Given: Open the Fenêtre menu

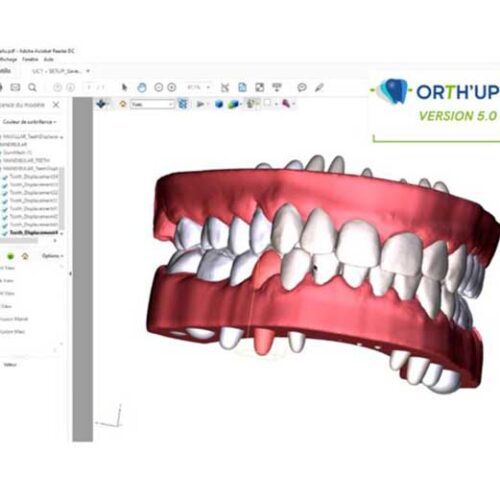Looking at the screenshot, I should click(x=30, y=59).
